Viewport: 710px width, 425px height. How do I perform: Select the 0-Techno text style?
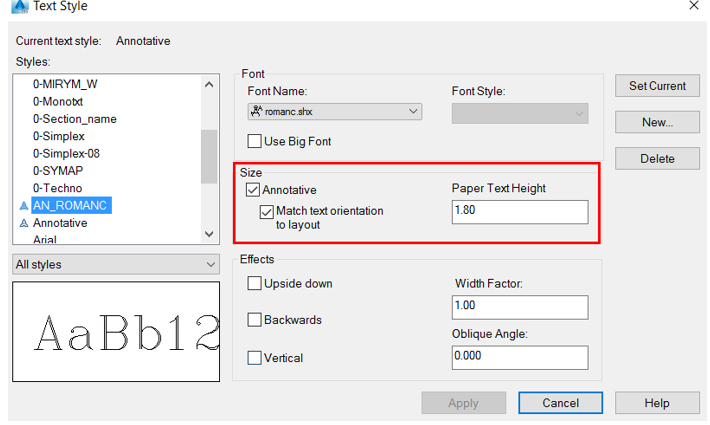pyautogui.click(x=57, y=188)
